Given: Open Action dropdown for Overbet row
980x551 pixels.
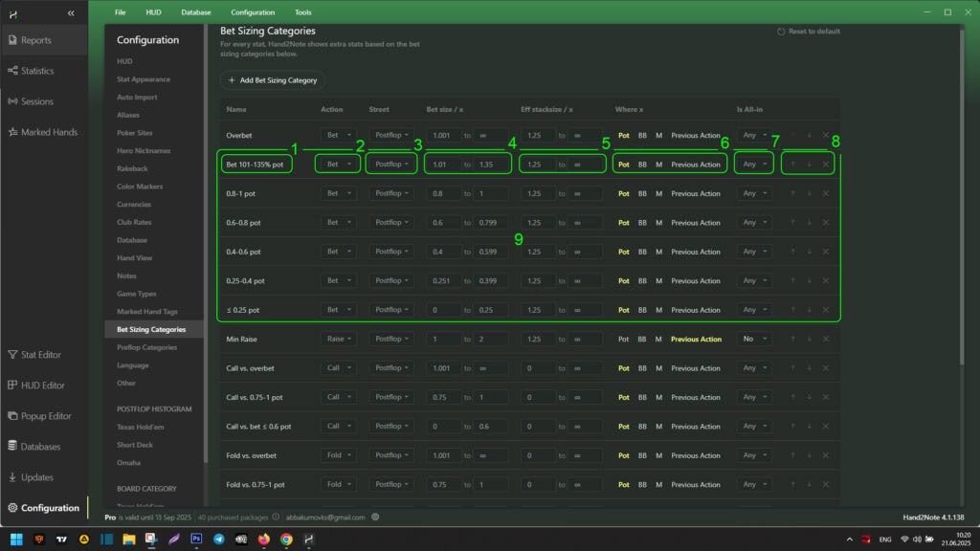Looking at the screenshot, I should point(339,136).
